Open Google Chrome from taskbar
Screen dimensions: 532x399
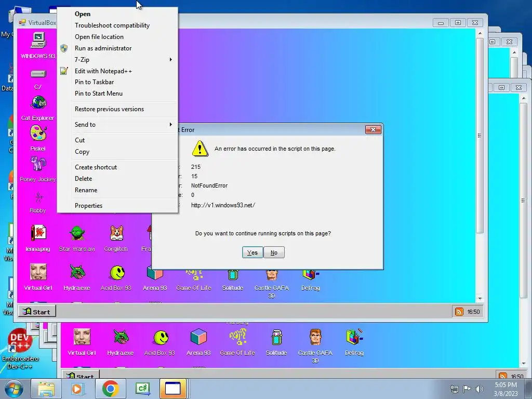point(110,389)
